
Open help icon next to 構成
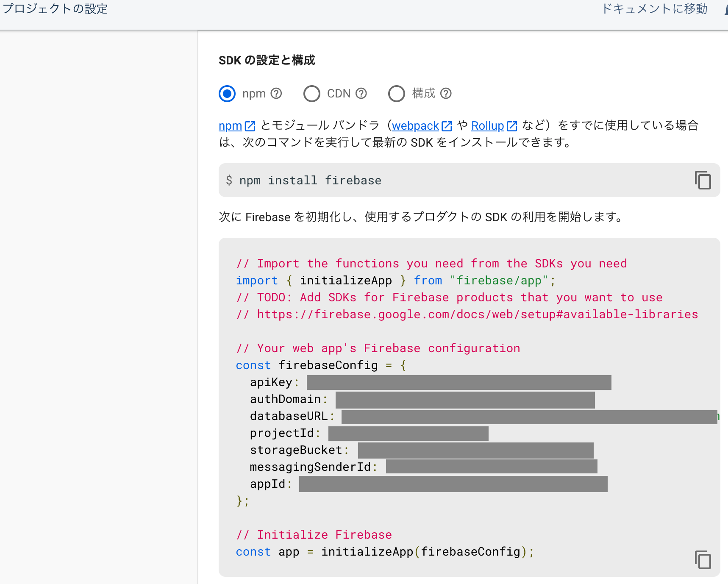click(x=446, y=93)
